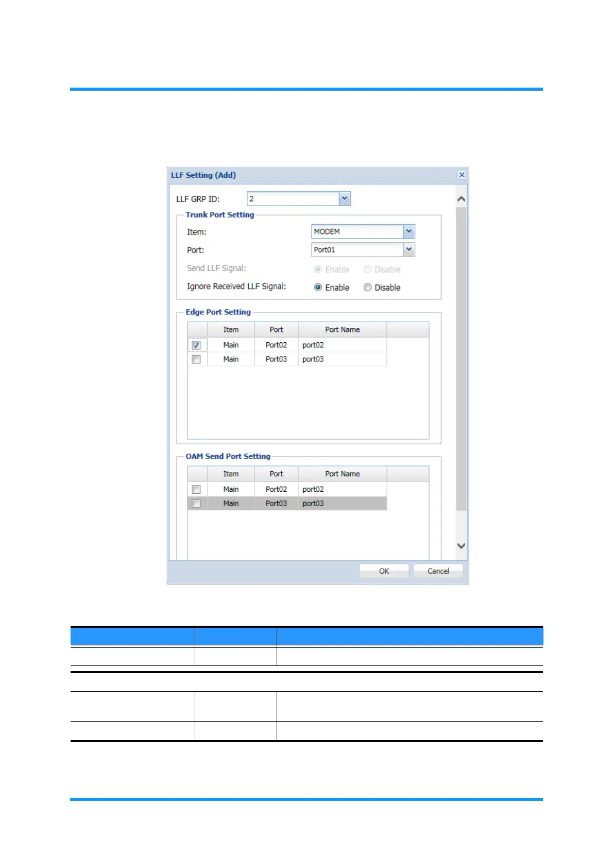This screenshot has width=613, height=868.
Task: Select highlighted port03 name in OAM Send Port table
Action: pyautogui.click(x=343, y=504)
